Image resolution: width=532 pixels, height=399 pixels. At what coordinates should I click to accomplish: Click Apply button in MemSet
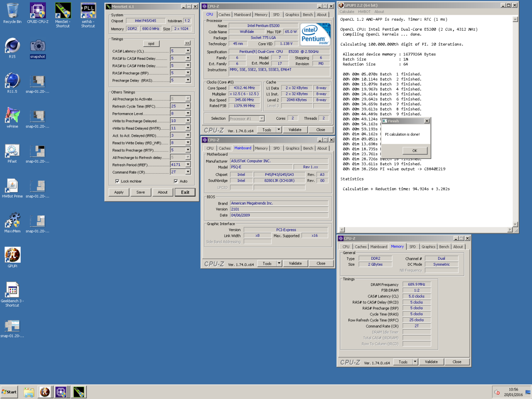click(x=119, y=192)
